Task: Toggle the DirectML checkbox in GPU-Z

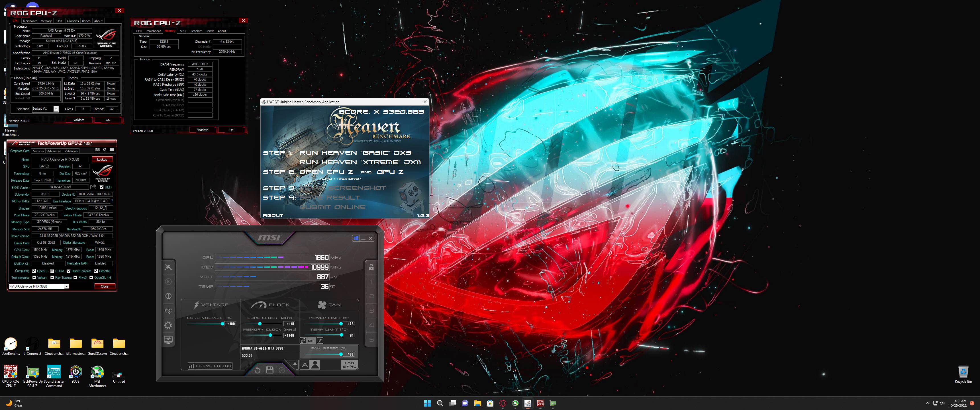Action: point(96,271)
